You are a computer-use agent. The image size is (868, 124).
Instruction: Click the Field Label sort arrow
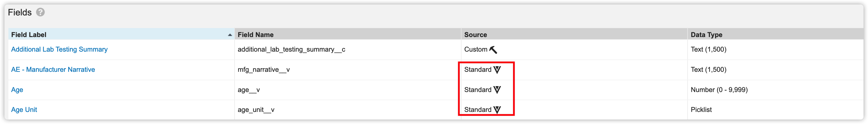(230, 35)
